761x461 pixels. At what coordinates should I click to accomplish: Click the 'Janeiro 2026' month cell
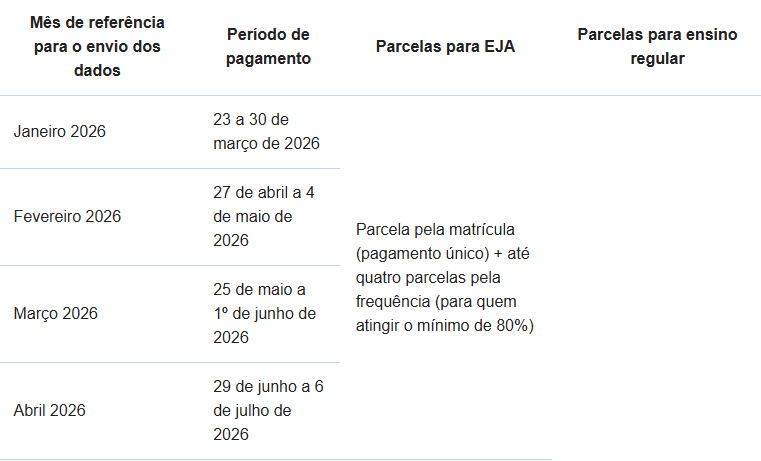[x=59, y=131]
